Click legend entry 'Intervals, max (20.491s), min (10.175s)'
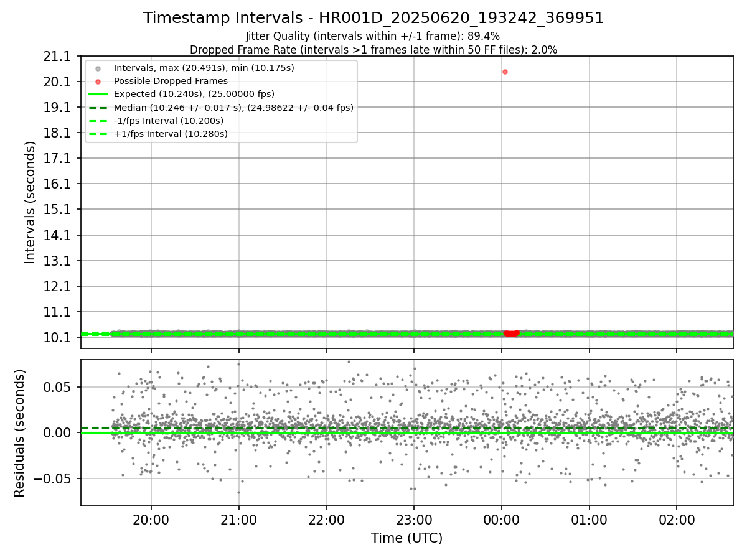747x560 pixels. 204,67
